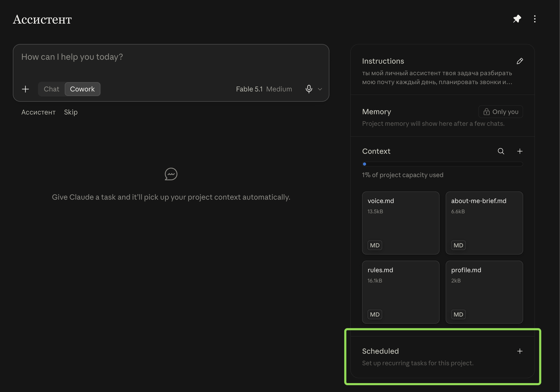Screen dimensions: 560x392
Task: Search context files with magnifier icon
Action: pos(501,151)
